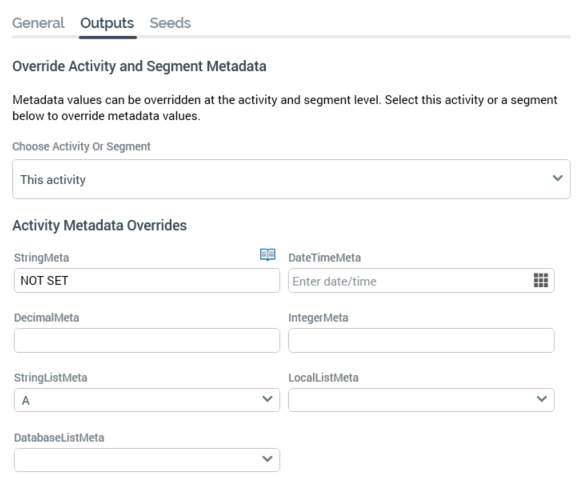
Task: Click the IntegerMeta input field
Action: click(421, 340)
